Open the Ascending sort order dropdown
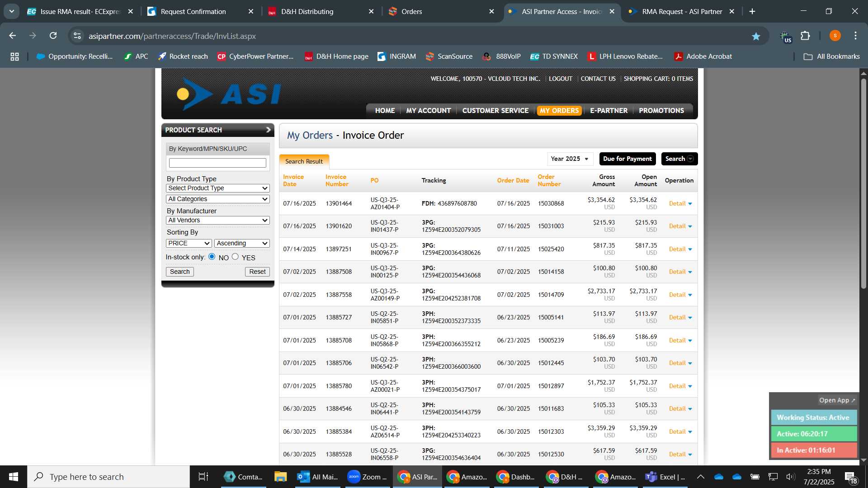Image resolution: width=868 pixels, height=488 pixels. click(242, 243)
